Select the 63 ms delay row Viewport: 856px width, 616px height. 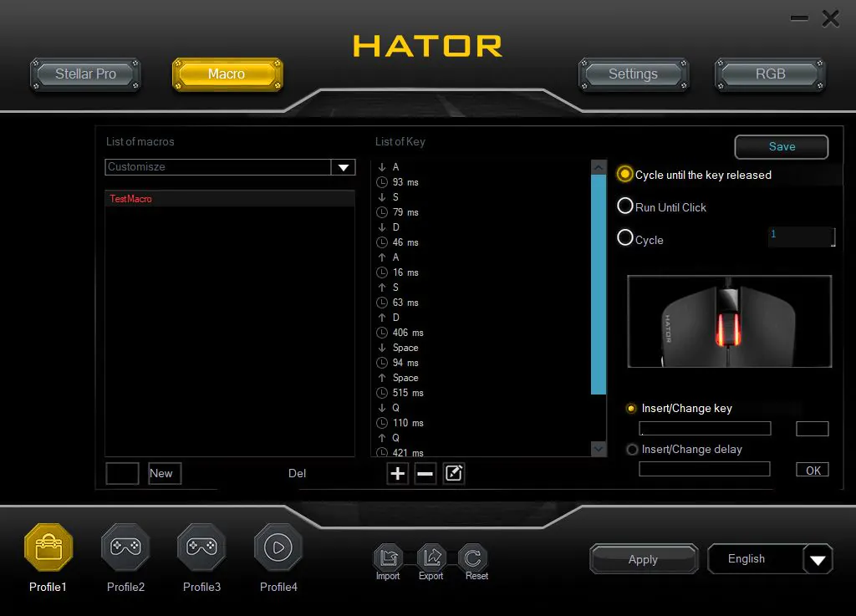(x=482, y=303)
